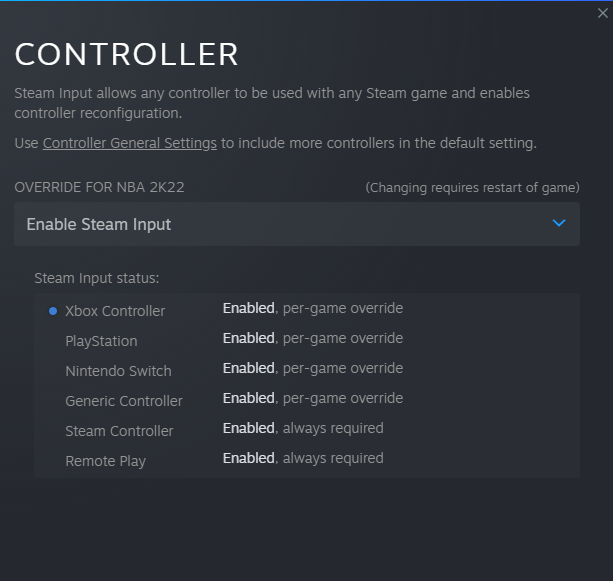Select the Steam Controller status row
Viewport: 613px width, 581px height.
tap(306, 430)
